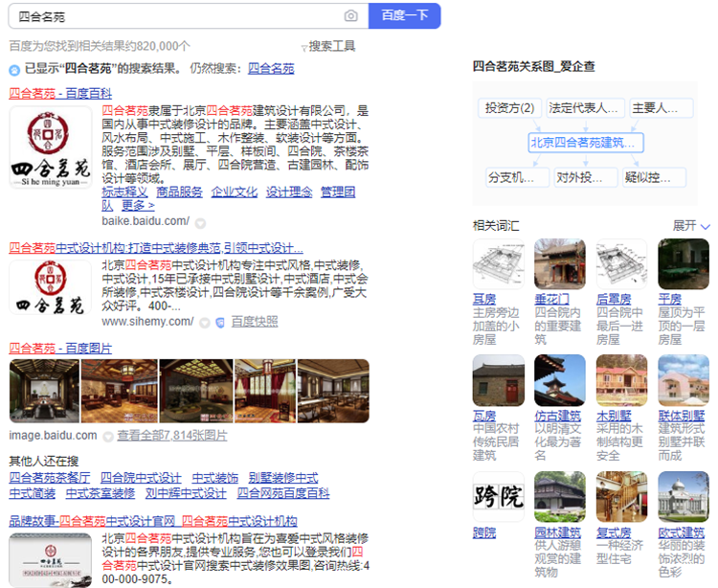Search related term 中式装饰

pos(214,478)
